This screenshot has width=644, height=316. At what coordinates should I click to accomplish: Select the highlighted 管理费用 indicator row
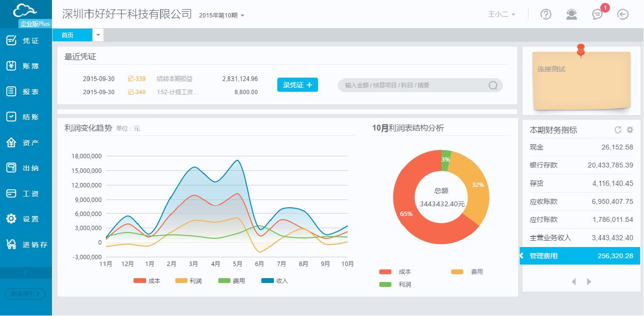point(580,256)
